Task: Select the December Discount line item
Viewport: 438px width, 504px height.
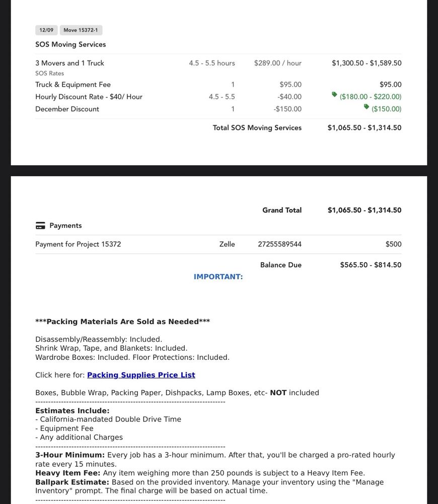Action: click(x=67, y=109)
